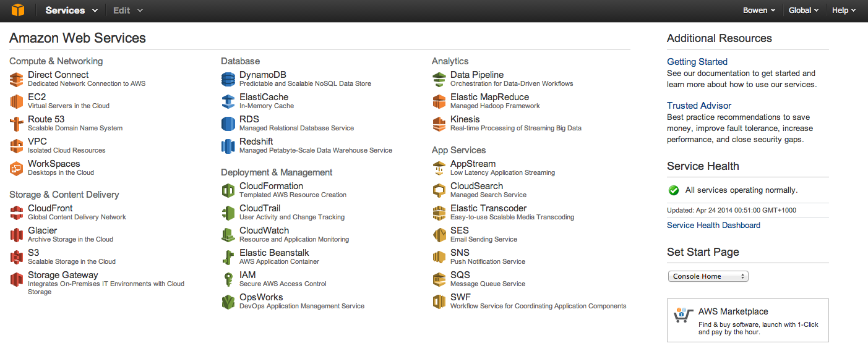
Task: Click the EC2 service icon
Action: pyautogui.click(x=17, y=101)
